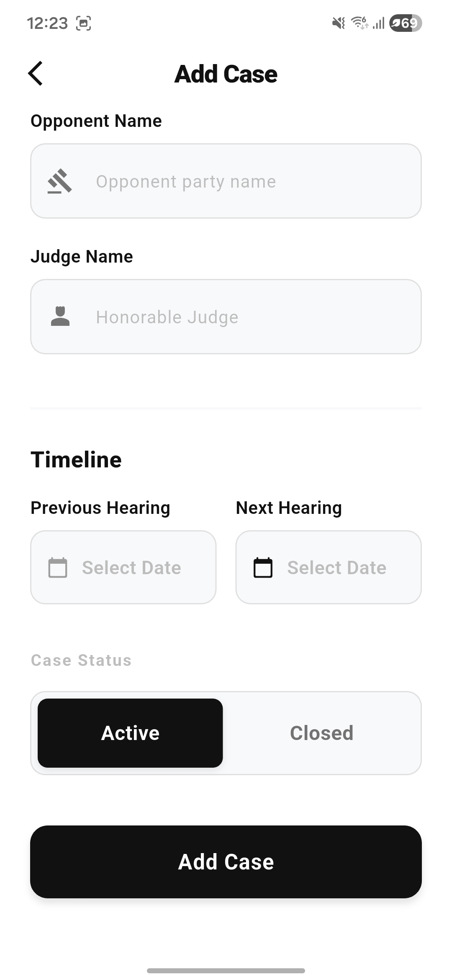The width and height of the screenshot is (452, 980).
Task: Click the judge person icon
Action: coord(60,316)
